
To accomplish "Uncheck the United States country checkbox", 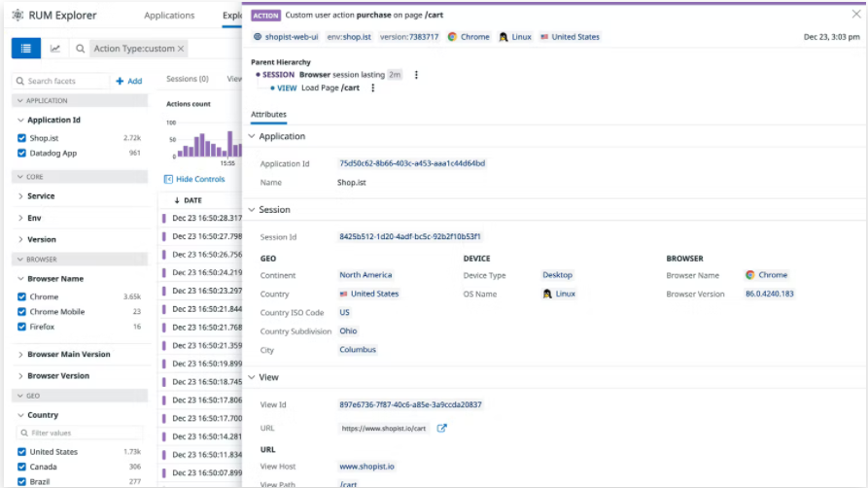I will 21,452.
